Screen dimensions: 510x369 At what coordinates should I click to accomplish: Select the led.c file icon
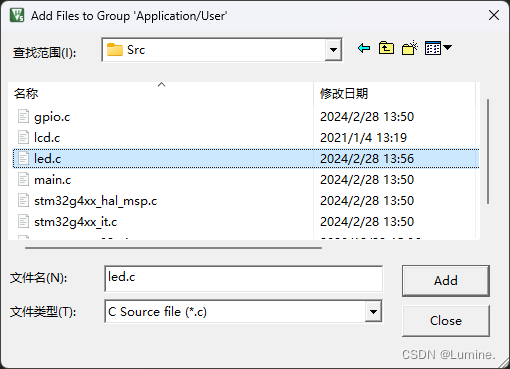23,159
